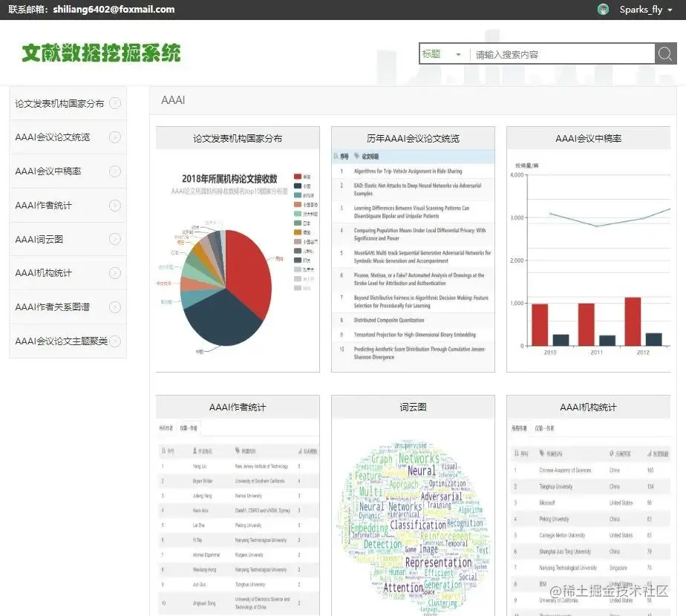The image size is (686, 616).
Task: Click the circle arrow beside sidebar AAAI作者统计
Action: click(114, 205)
